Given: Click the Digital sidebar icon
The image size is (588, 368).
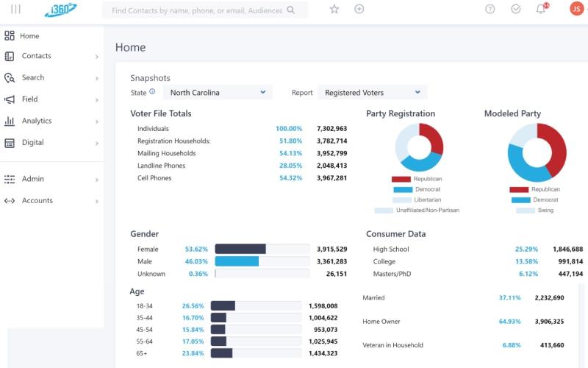Looking at the screenshot, I should pyautogui.click(x=10, y=143).
